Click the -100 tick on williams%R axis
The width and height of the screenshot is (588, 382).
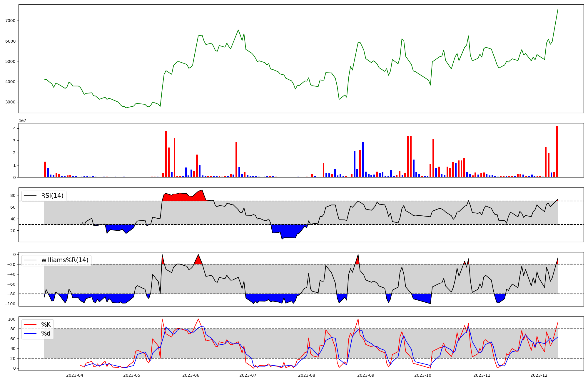pos(9,304)
